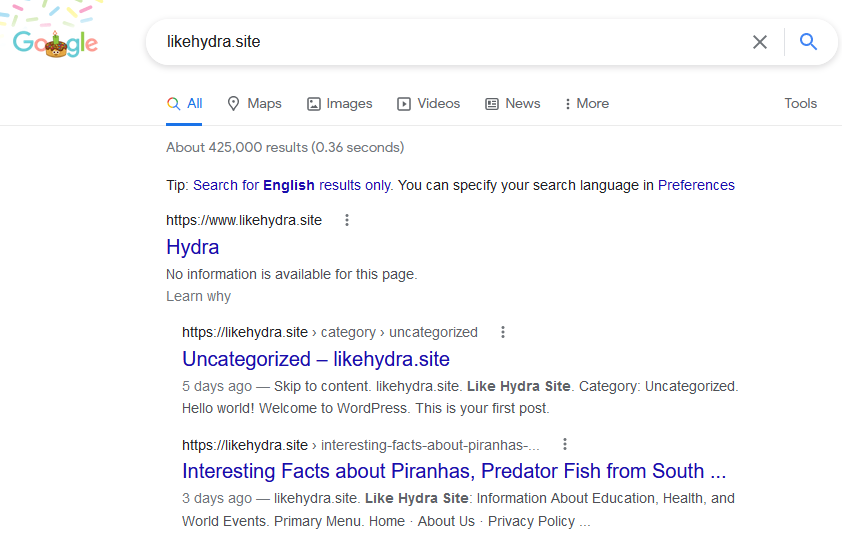Open the Hydra search result title
This screenshot has height=545, width=842.
(193, 247)
